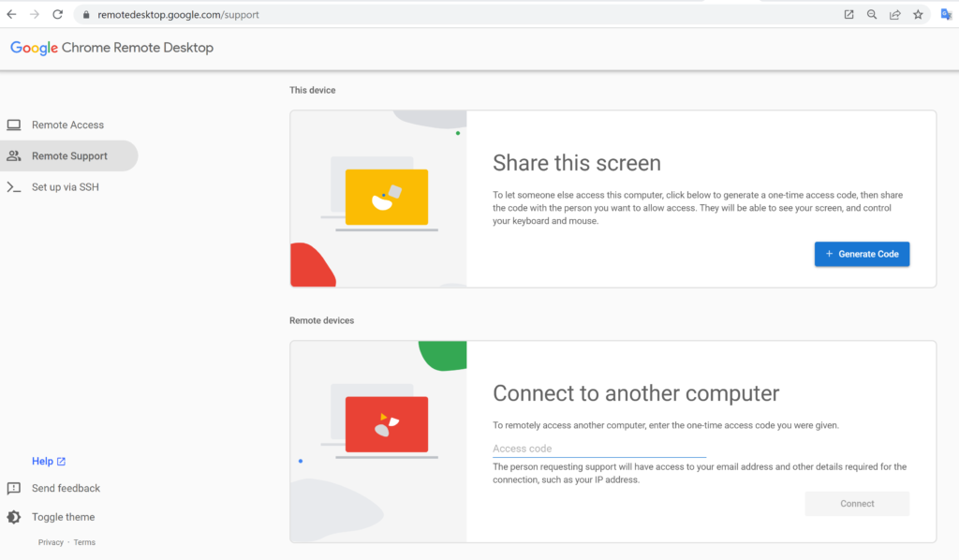The width and height of the screenshot is (959, 560).
Task: Click the laptop icon beside Remote Access
Action: [14, 125]
